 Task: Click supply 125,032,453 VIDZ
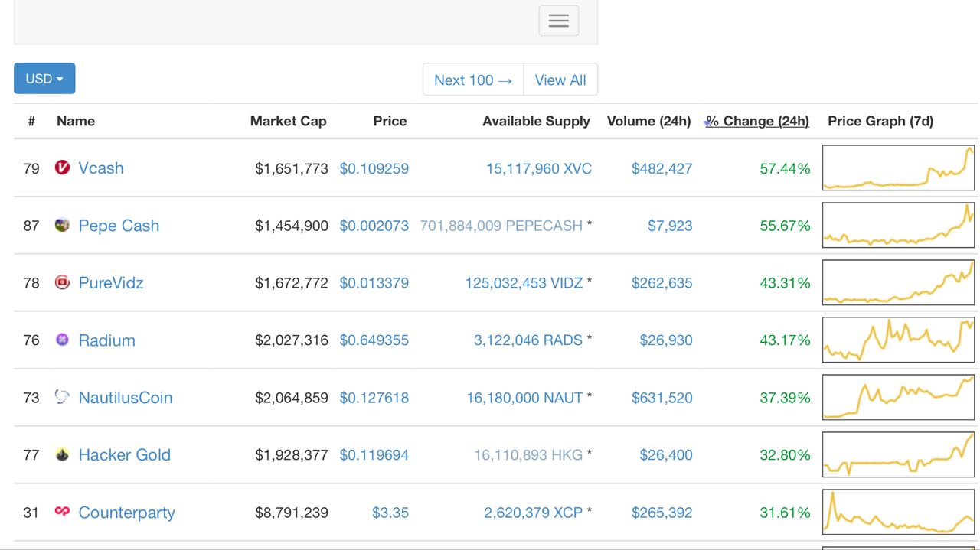[524, 283]
